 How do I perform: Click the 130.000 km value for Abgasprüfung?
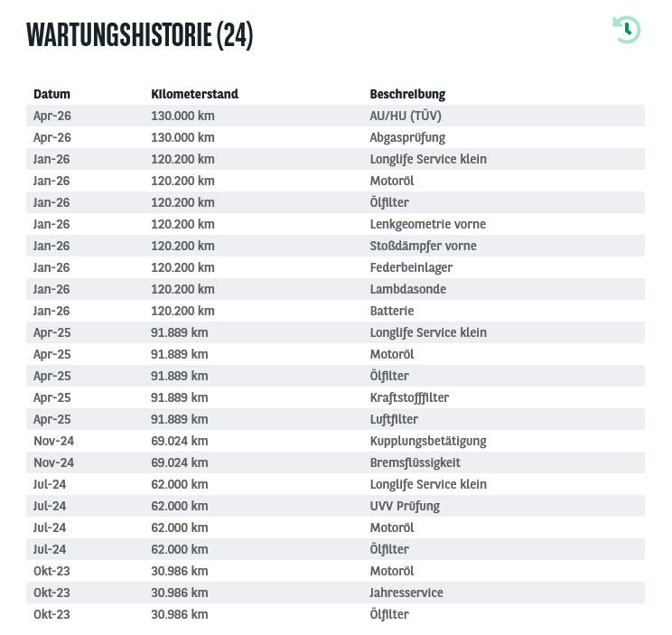182,137
